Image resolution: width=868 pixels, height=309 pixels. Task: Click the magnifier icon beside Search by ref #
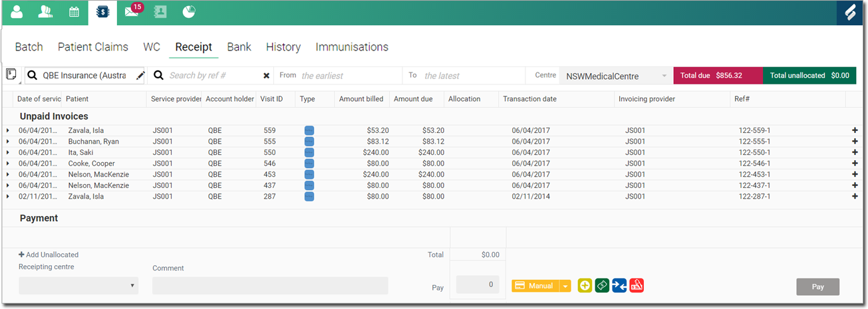(159, 76)
